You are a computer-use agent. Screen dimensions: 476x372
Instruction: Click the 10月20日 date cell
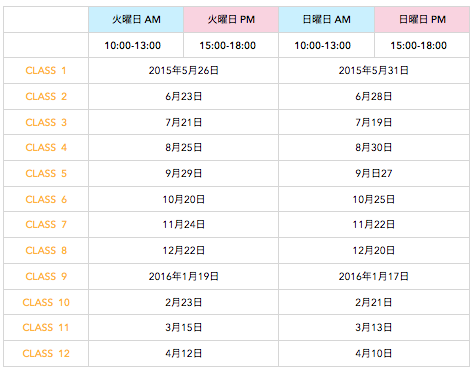point(184,199)
